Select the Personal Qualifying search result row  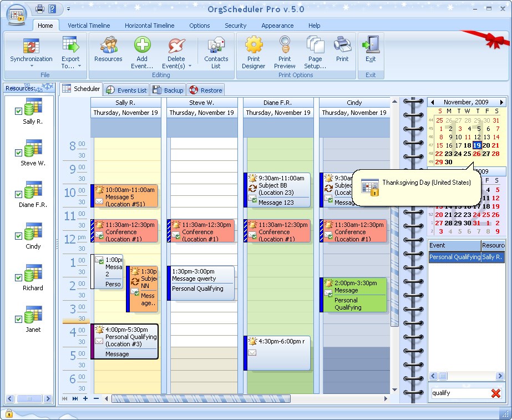(x=467, y=257)
